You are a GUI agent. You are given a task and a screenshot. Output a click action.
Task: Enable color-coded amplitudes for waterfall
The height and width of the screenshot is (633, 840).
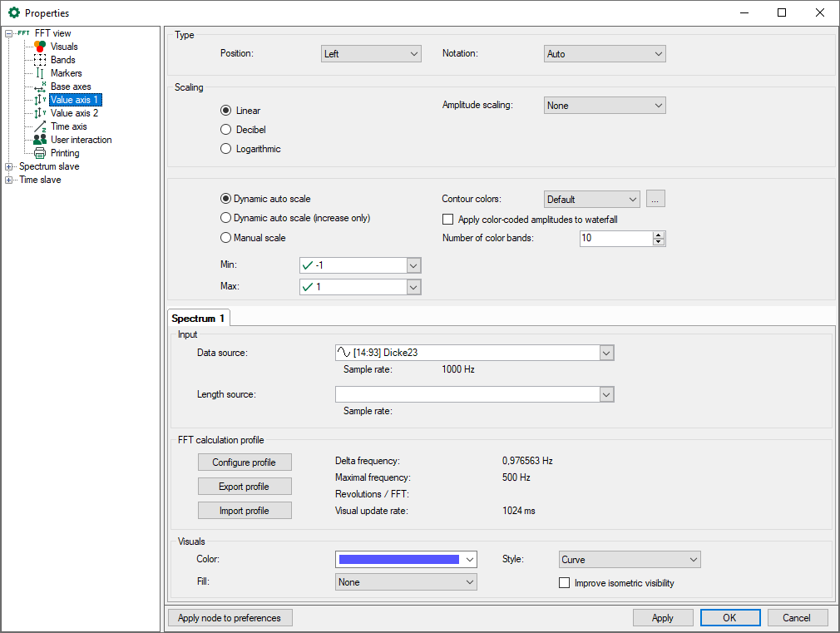pos(448,220)
